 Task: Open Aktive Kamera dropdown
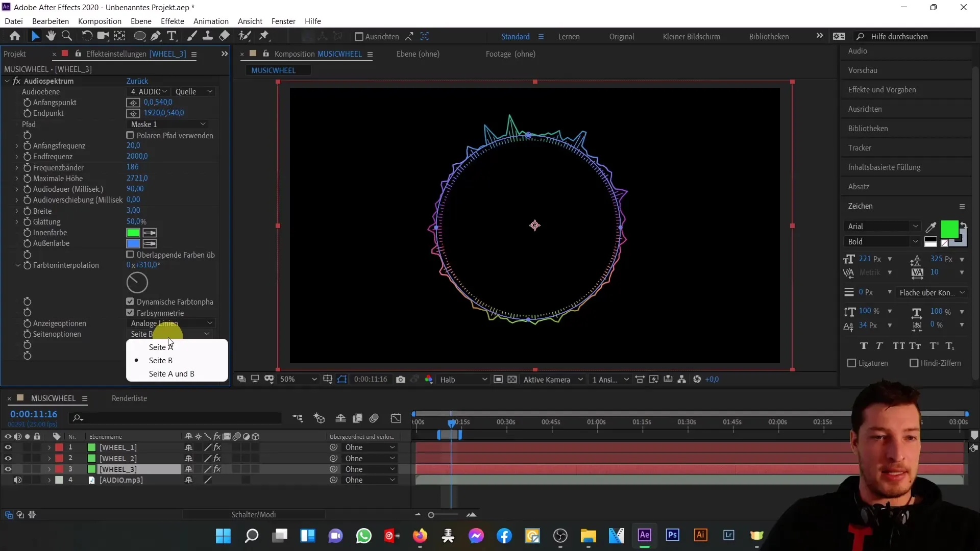[553, 380]
